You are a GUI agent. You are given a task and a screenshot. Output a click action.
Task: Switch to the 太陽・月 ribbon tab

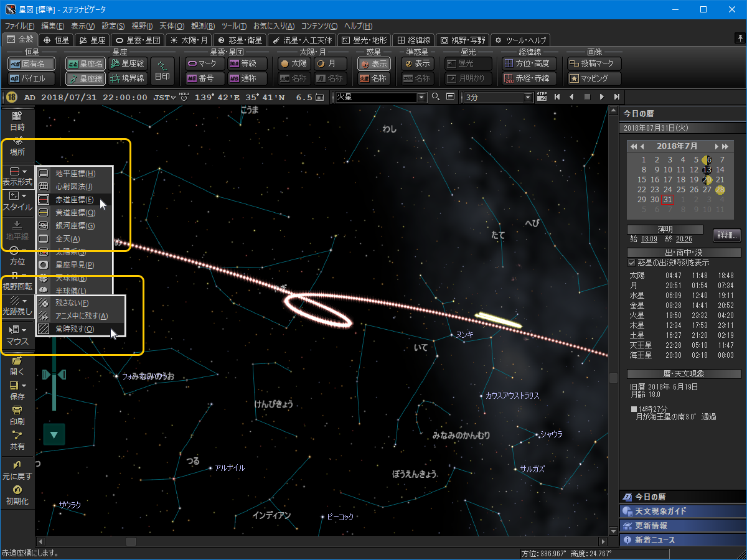189,40
